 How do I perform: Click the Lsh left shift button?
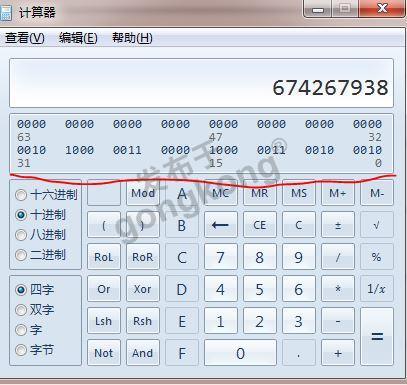tap(104, 321)
